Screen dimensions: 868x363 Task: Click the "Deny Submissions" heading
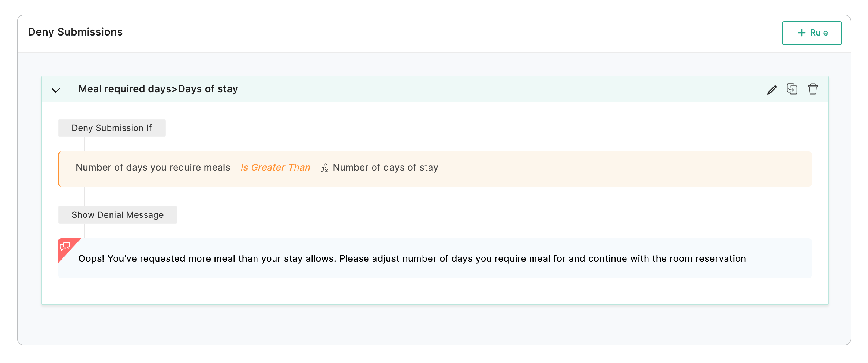click(75, 32)
